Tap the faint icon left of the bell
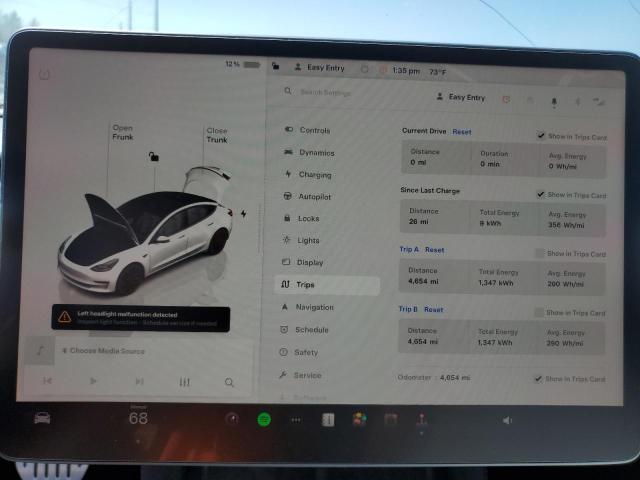640x480 pixels. click(x=530, y=100)
